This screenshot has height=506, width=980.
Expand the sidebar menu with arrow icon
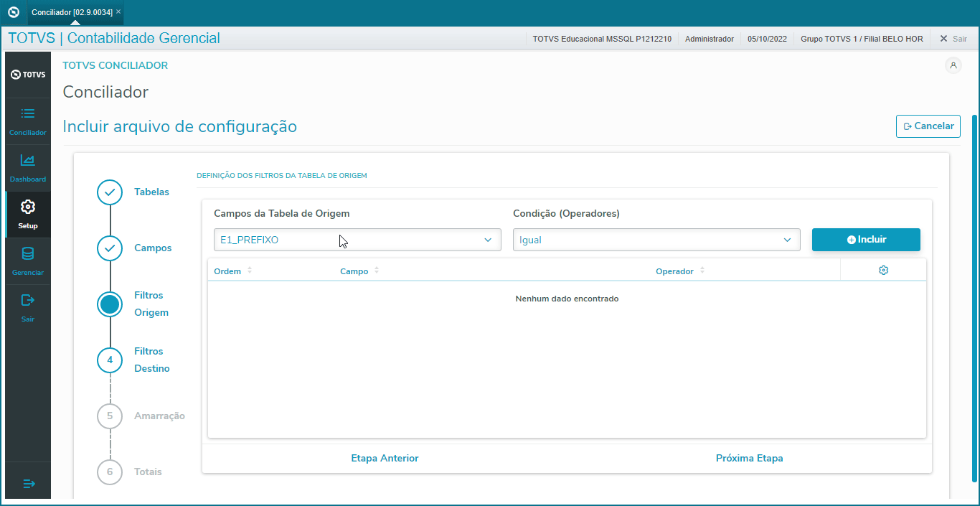click(29, 484)
